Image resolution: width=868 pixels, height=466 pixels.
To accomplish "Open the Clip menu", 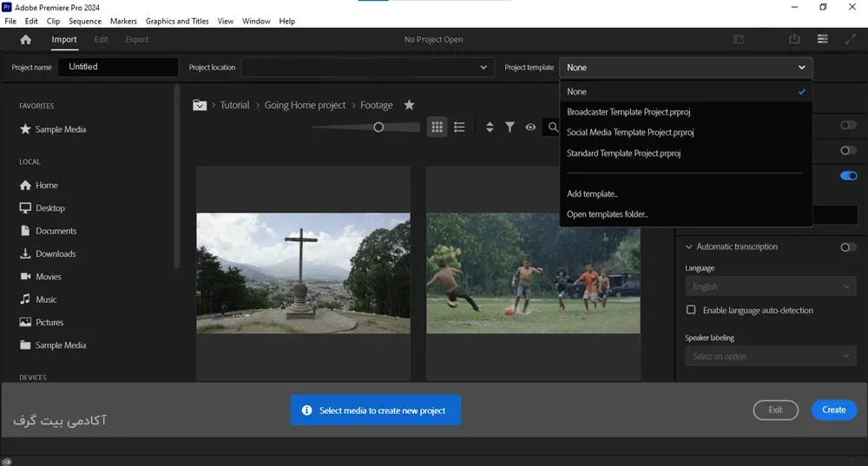I will tap(53, 21).
